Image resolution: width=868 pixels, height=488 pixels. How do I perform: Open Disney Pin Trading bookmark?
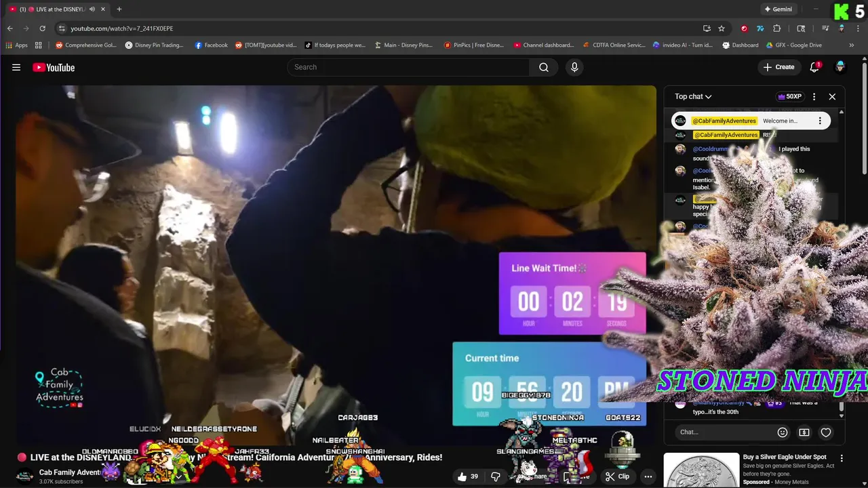[154, 45]
